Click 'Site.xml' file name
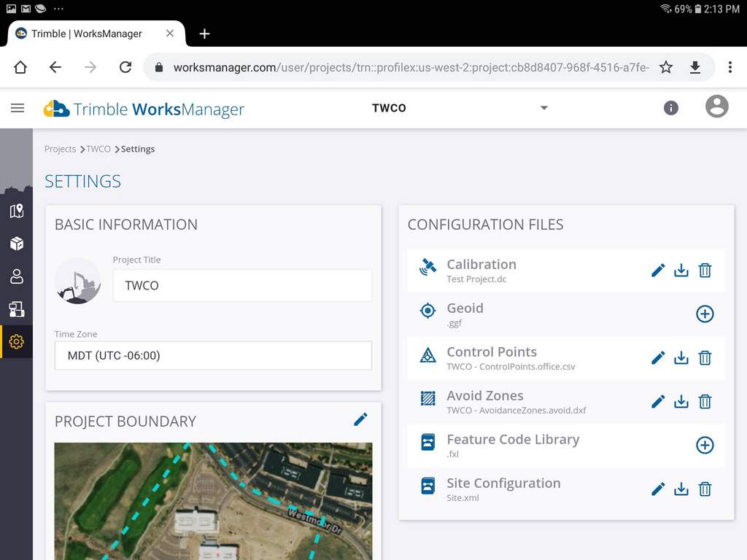 462,498
